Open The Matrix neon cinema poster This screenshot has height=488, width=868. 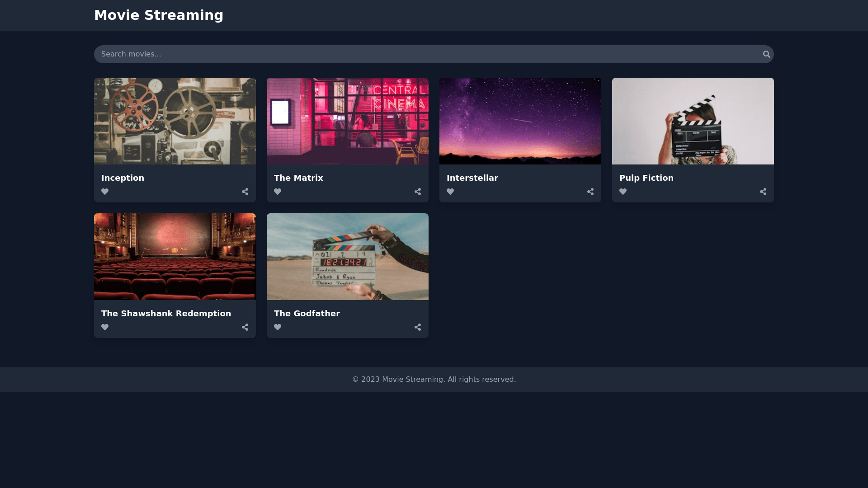[x=348, y=121]
